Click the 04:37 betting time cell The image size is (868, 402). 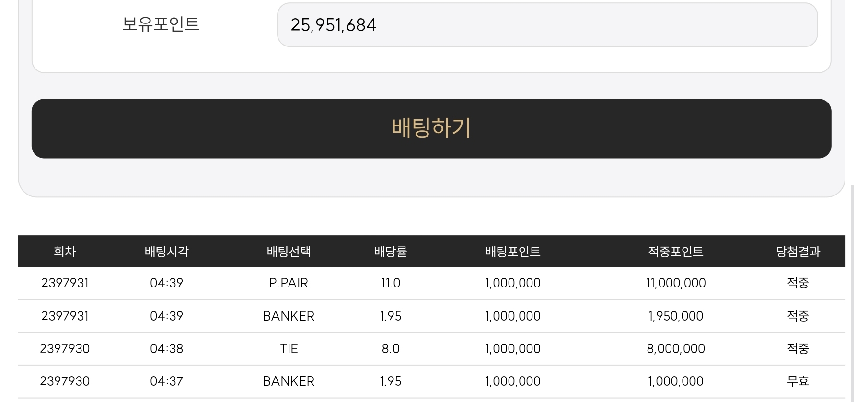167,381
